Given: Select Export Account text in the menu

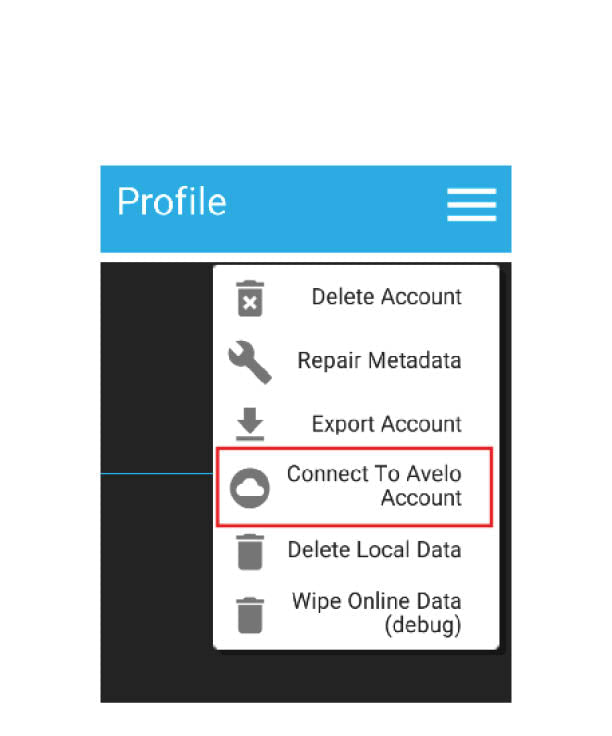Looking at the screenshot, I should tap(387, 424).
